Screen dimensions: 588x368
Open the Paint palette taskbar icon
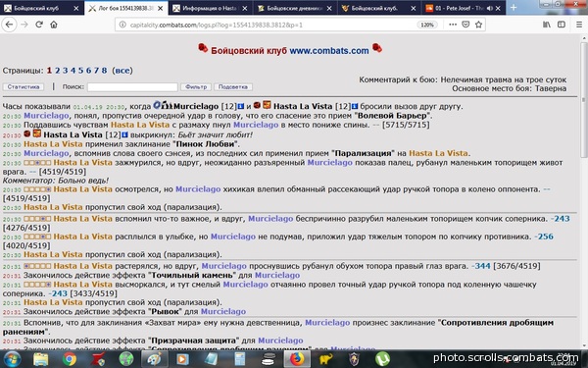point(154,359)
